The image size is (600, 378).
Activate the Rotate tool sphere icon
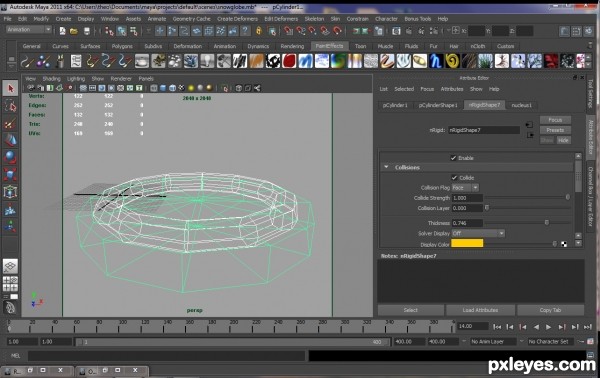(11, 157)
